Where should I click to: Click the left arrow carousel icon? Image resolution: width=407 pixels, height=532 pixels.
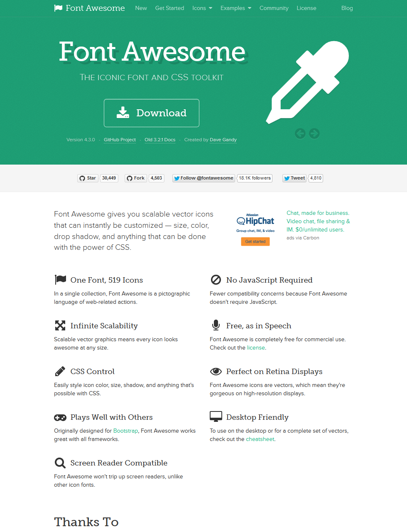coord(300,133)
